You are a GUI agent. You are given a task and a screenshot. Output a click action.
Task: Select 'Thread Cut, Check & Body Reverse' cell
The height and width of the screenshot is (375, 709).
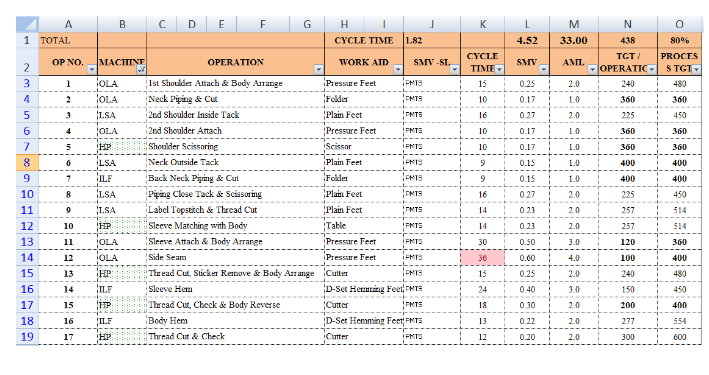coord(236,305)
